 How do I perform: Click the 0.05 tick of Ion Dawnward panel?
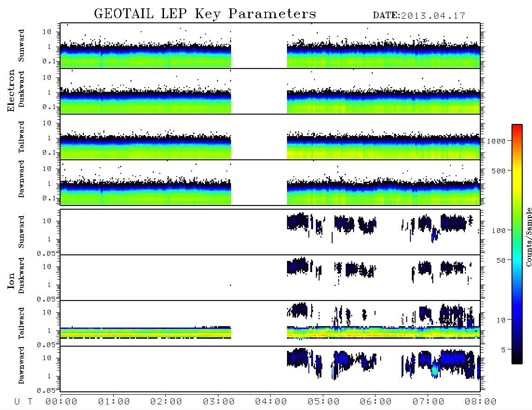pos(46,390)
